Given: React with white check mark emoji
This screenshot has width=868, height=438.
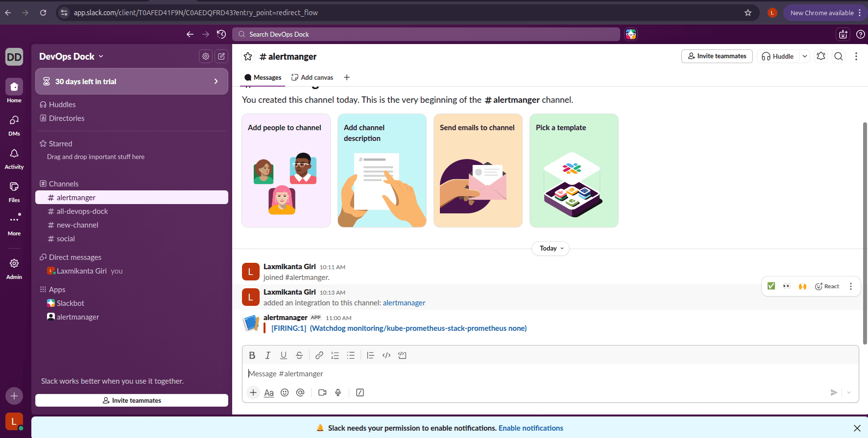Looking at the screenshot, I should click(x=771, y=286).
